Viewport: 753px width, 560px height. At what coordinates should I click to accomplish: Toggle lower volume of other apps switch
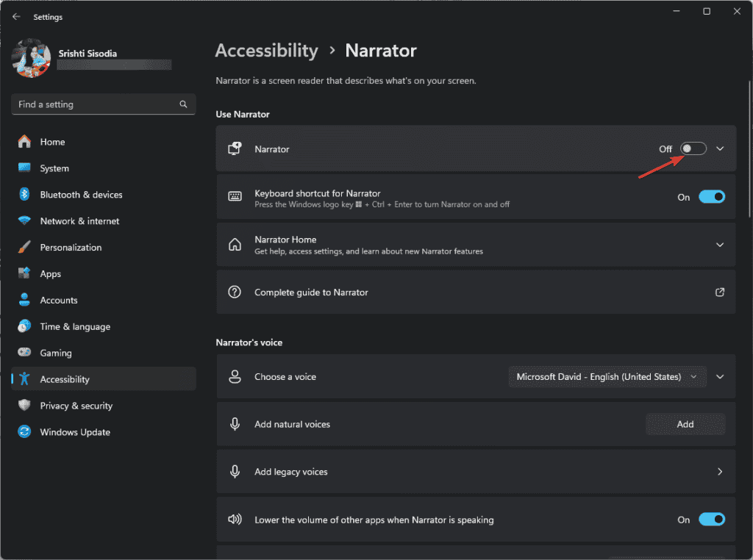[711, 520]
